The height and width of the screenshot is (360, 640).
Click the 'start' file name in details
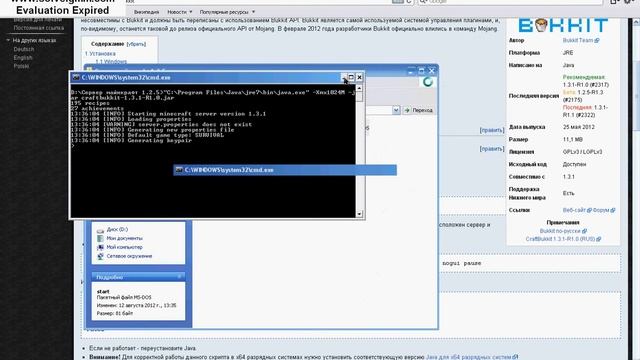click(103, 291)
